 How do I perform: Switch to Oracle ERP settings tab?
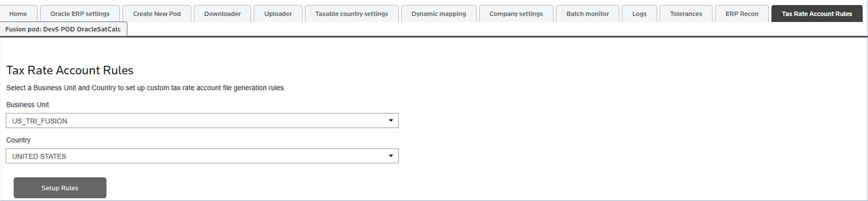pyautogui.click(x=80, y=13)
